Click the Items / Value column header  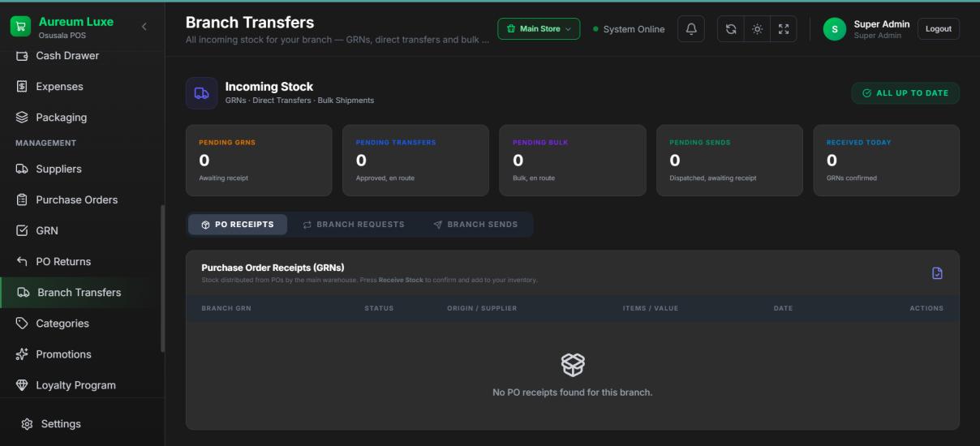651,308
